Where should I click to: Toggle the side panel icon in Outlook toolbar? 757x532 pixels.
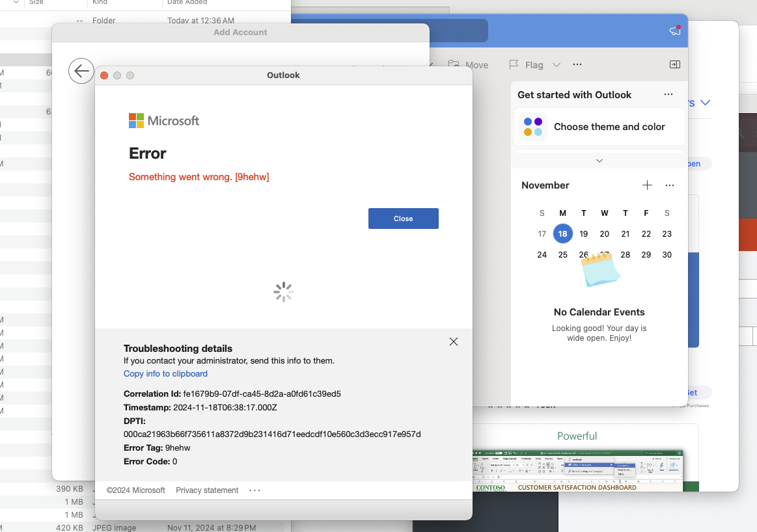coord(675,64)
